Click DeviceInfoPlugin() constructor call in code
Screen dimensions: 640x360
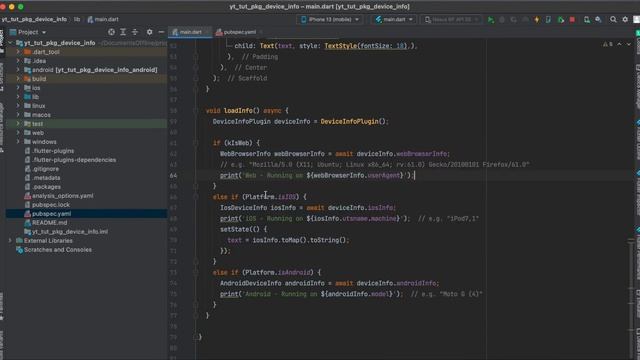(x=353, y=121)
